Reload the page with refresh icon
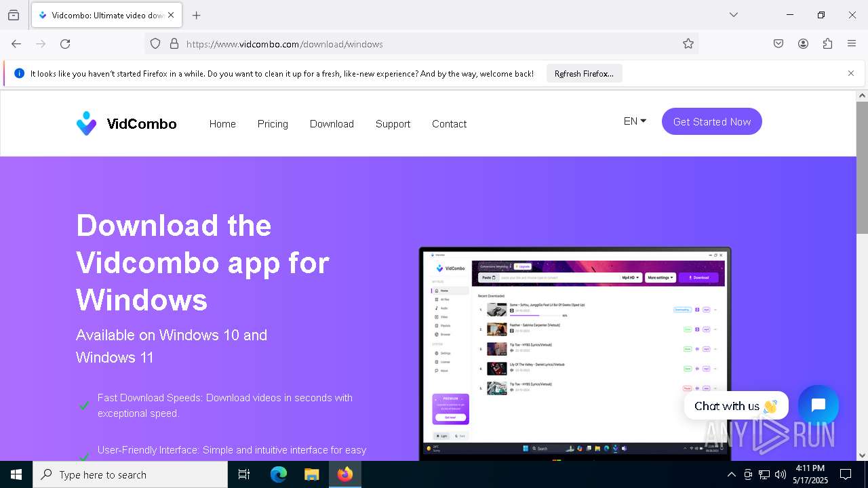Screen dimensions: 868x488 click(x=65, y=44)
